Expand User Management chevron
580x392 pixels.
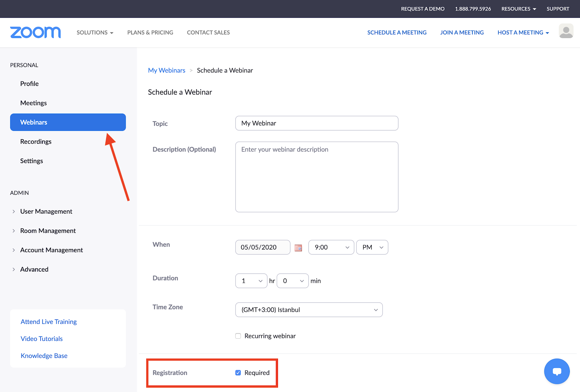(x=14, y=211)
